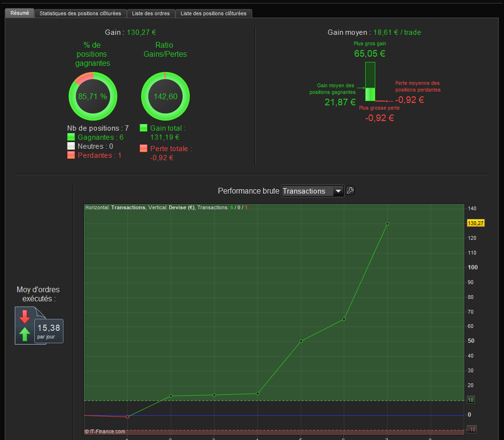Open chart settings wrench icon
The image size is (504, 440).
click(x=350, y=191)
